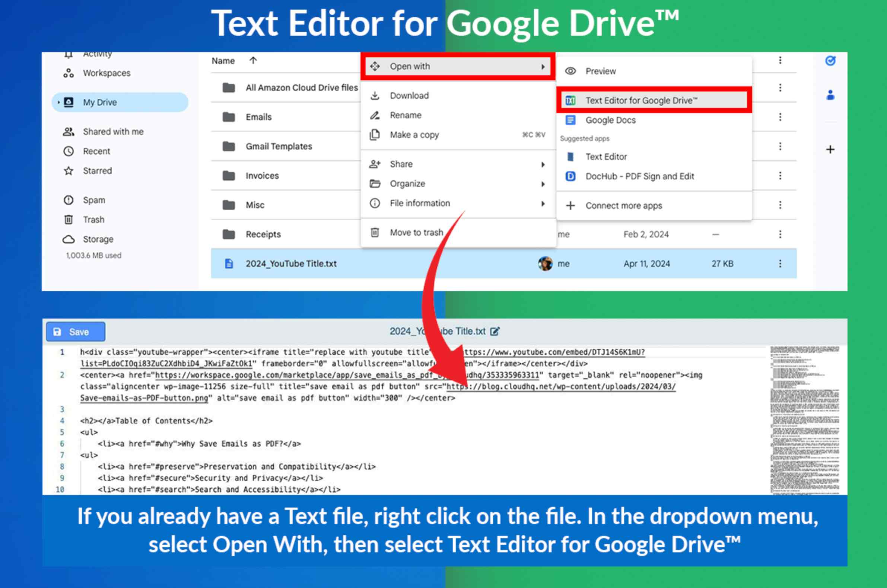Image resolution: width=887 pixels, height=588 pixels.
Task: Open Google Tasks side panel icon
Action: pyautogui.click(x=830, y=60)
